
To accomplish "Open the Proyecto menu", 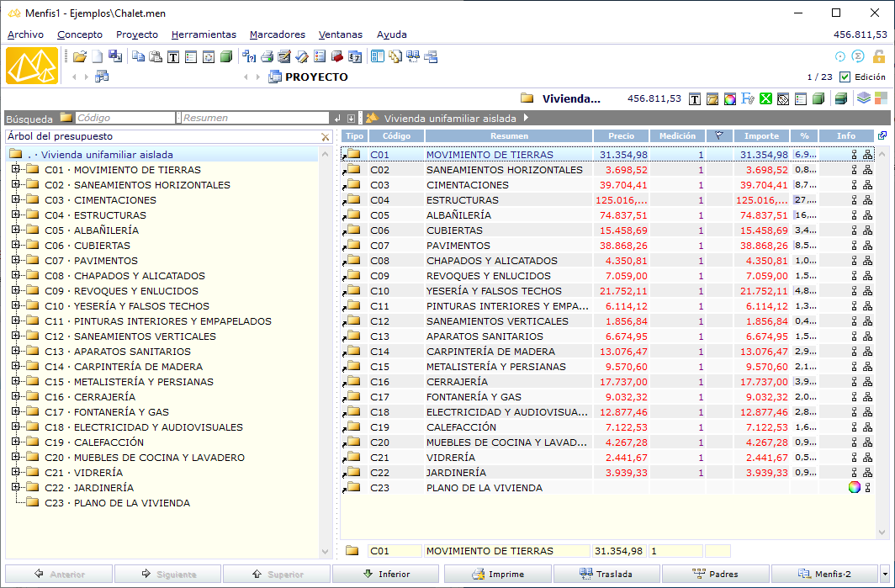I will 137,34.
